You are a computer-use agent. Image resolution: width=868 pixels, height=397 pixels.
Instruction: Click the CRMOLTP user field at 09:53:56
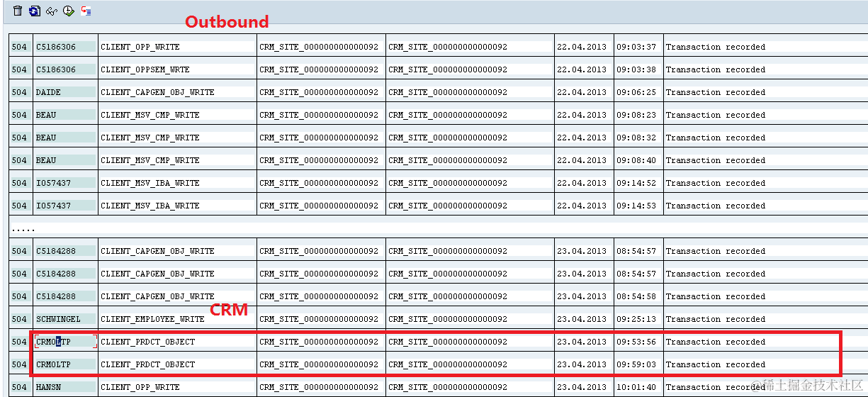point(65,342)
